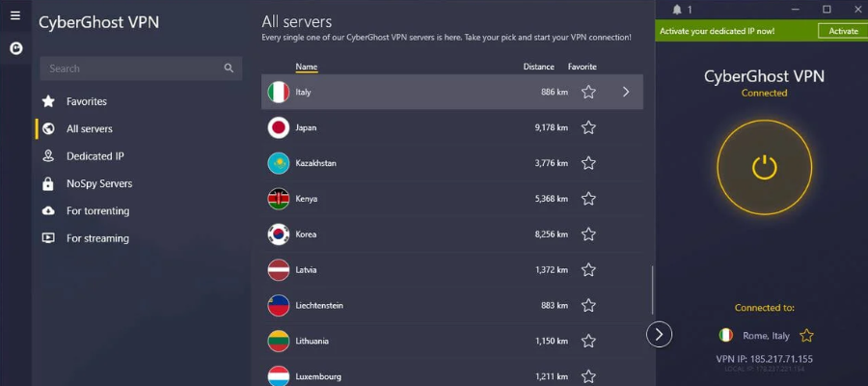This screenshot has height=386, width=868.
Task: Open the hamburger menu
Action: pos(15,15)
